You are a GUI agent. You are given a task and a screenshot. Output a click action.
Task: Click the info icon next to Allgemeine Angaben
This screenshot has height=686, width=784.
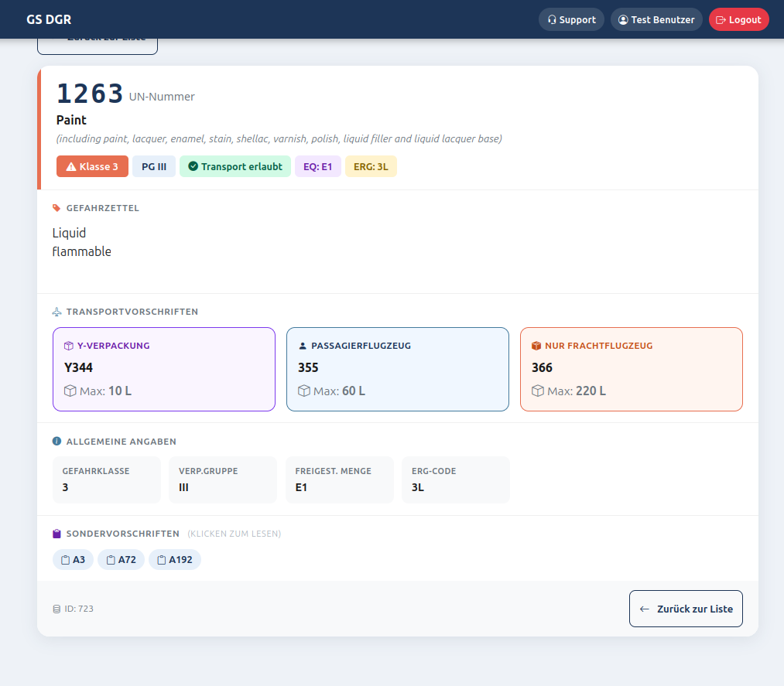pos(56,441)
